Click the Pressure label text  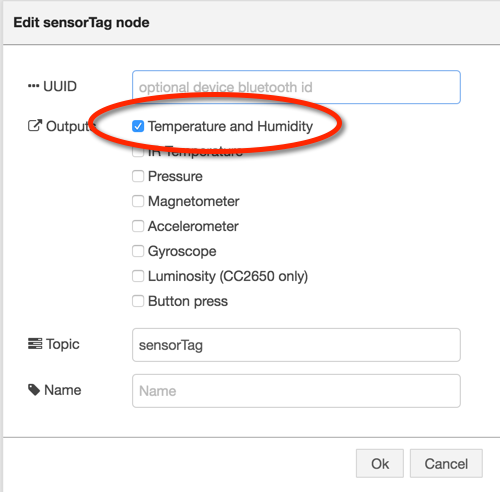click(x=175, y=176)
